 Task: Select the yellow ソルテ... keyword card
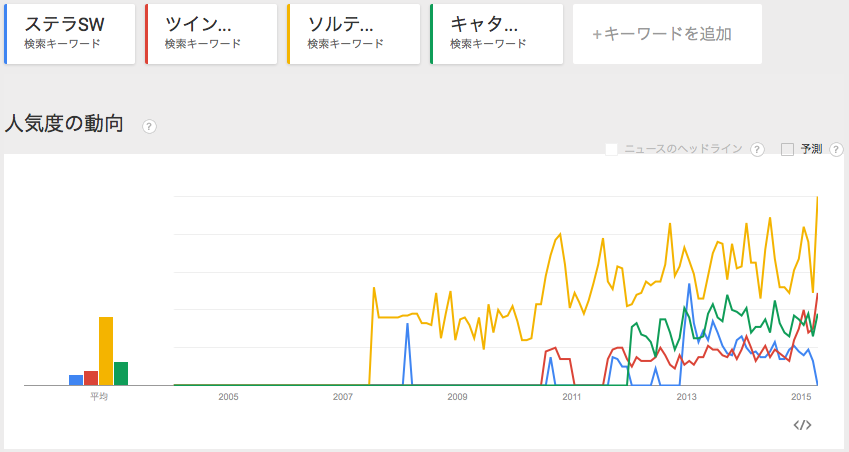point(354,34)
